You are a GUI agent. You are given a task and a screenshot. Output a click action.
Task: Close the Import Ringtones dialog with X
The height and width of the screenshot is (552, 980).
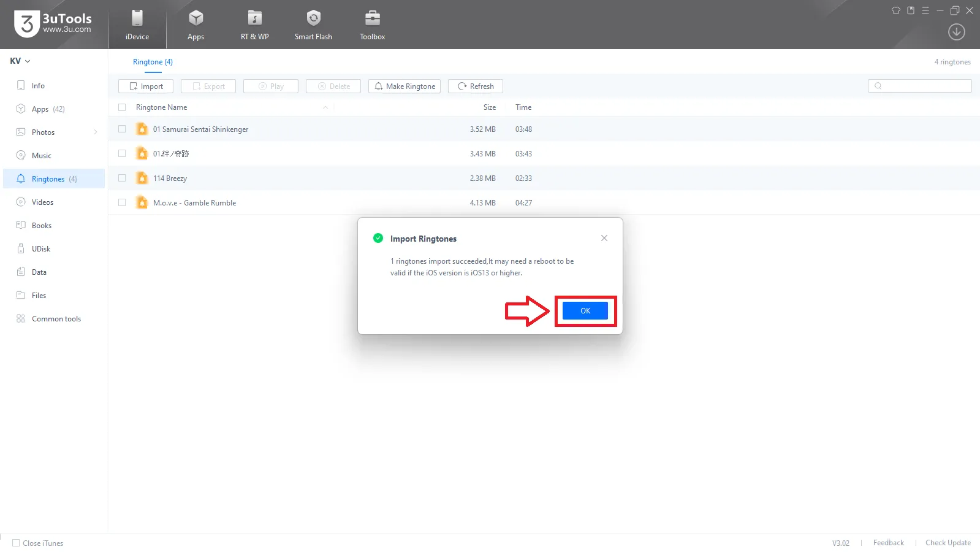604,238
